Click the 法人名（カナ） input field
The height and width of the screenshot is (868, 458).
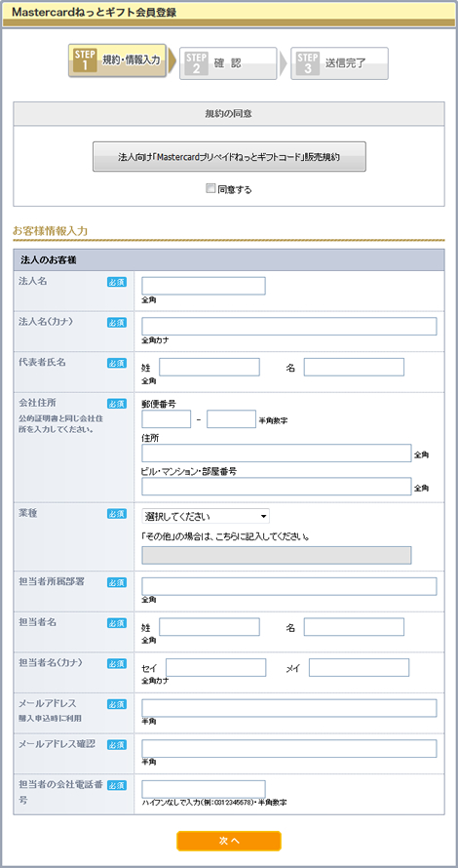click(289, 327)
